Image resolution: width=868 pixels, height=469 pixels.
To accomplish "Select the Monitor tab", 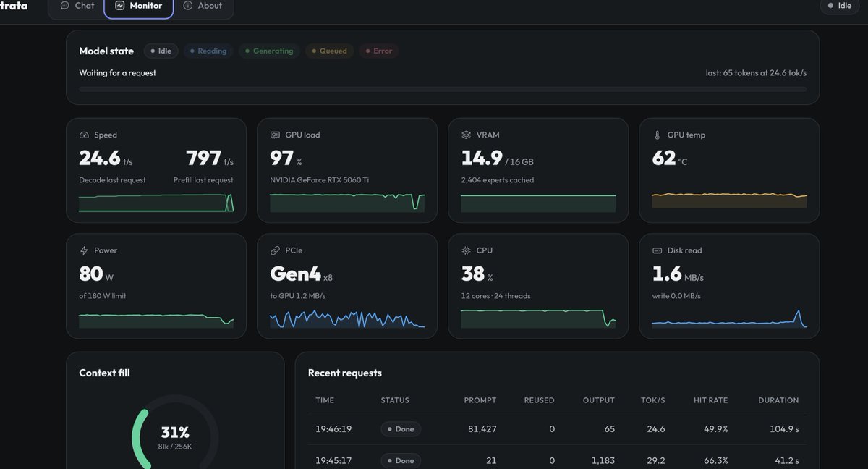I will click(x=139, y=6).
